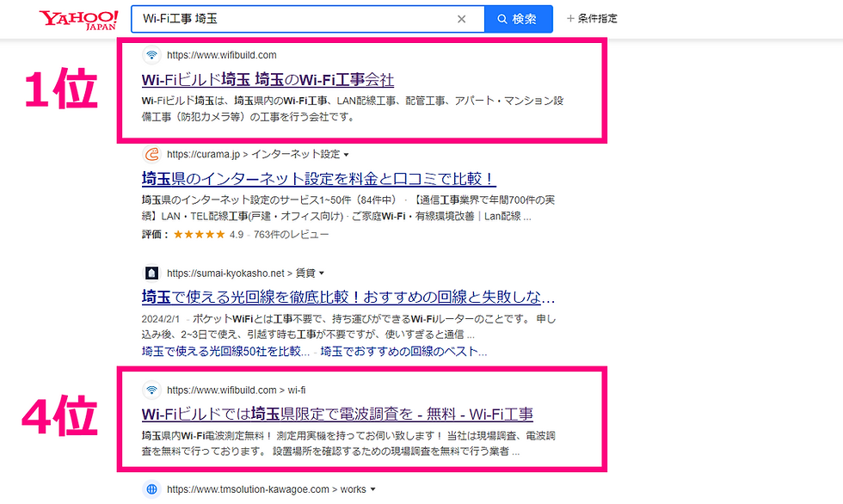Expand the dropdown arrow next to インターネット設定
Viewport: 843px width, 504px height.
[x=346, y=155]
